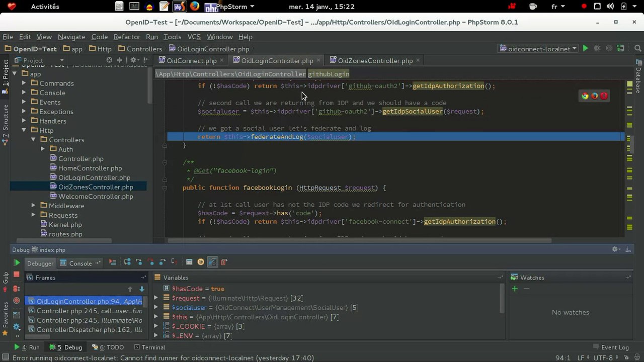644x362 pixels.
Task: Toggle the highlighted sort values debugger button
Action: click(x=212, y=262)
